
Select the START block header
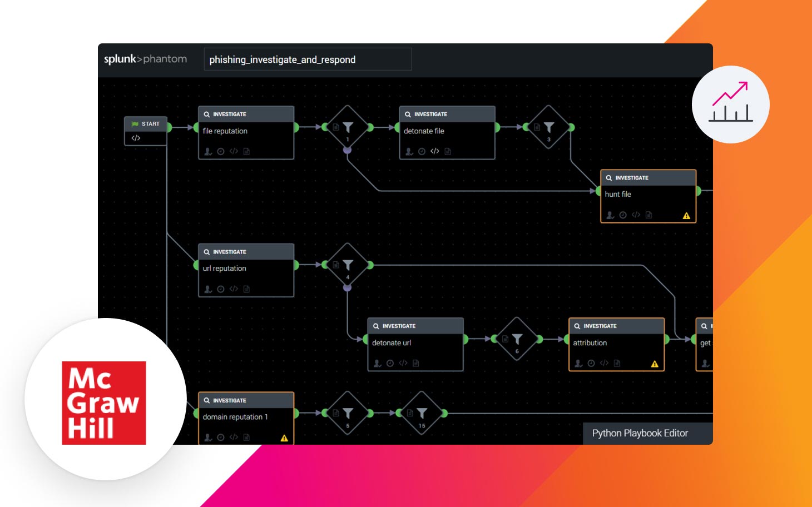tap(146, 124)
